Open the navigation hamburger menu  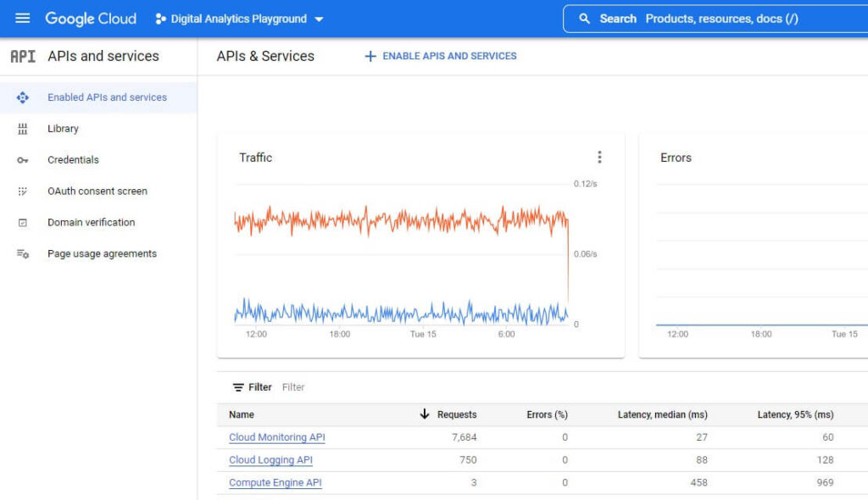coord(22,18)
